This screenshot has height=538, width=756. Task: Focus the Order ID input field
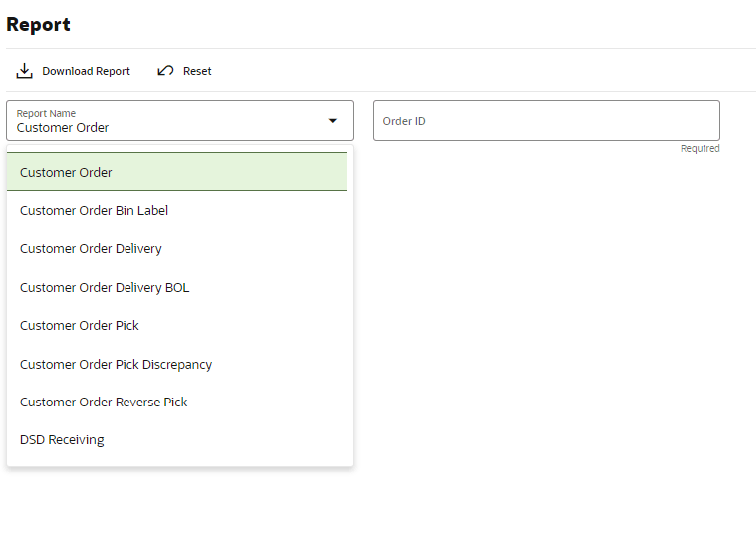546,121
